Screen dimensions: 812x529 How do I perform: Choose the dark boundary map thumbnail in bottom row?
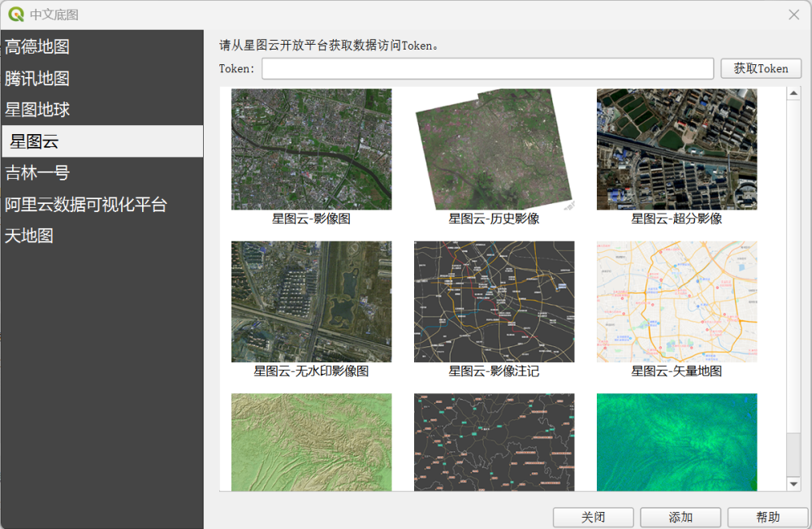494,442
